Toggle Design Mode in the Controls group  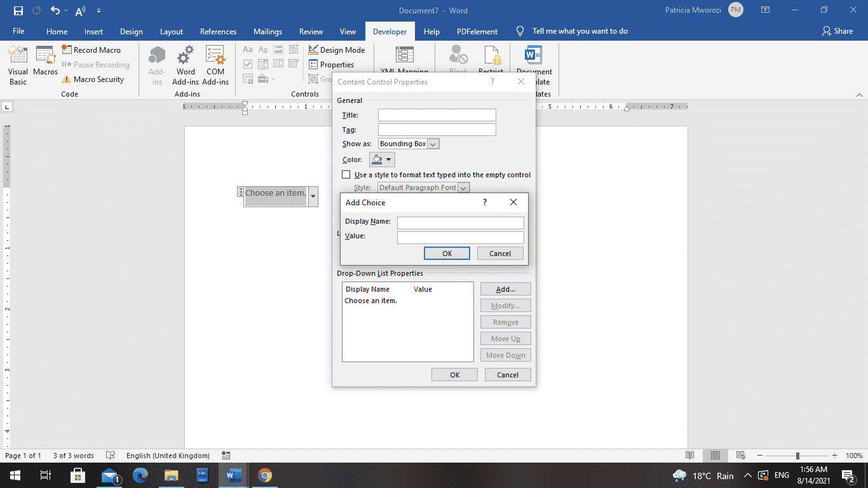coord(337,50)
